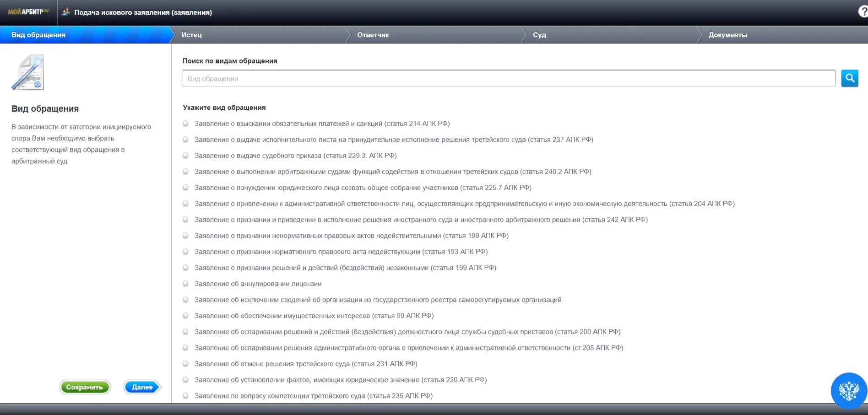The height and width of the screenshot is (415, 868).
Task: Jump to the Документы step
Action: pyautogui.click(x=727, y=35)
